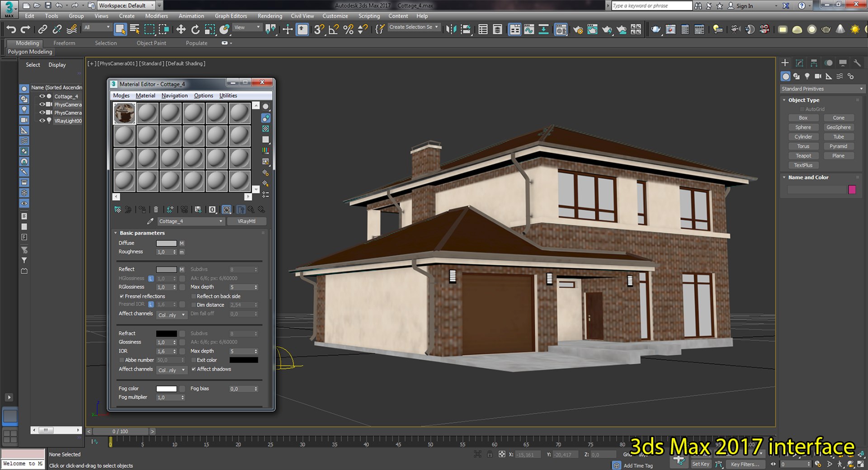Collapse the Object Type rollout
868x470 pixels.
(x=784, y=100)
